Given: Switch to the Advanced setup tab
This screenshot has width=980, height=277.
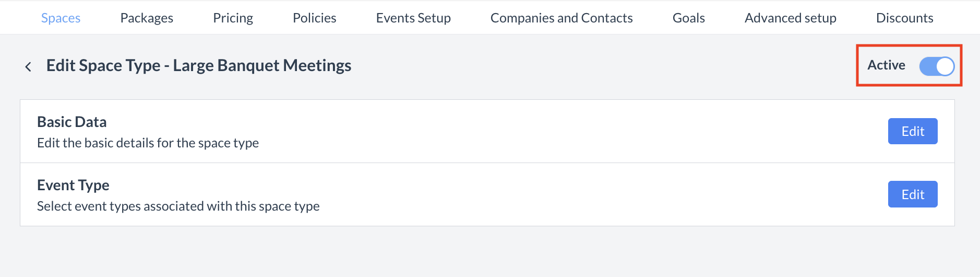Looking at the screenshot, I should pos(790,18).
